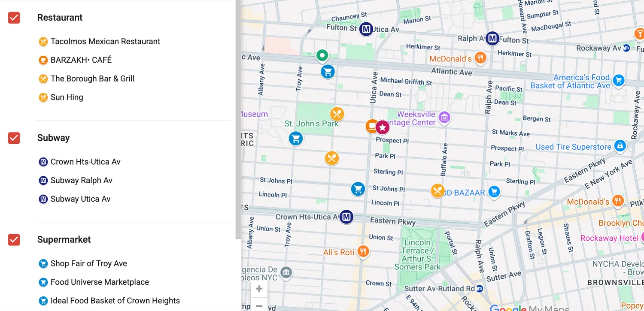Click the green circle marker near Atlantic Ave

point(322,55)
